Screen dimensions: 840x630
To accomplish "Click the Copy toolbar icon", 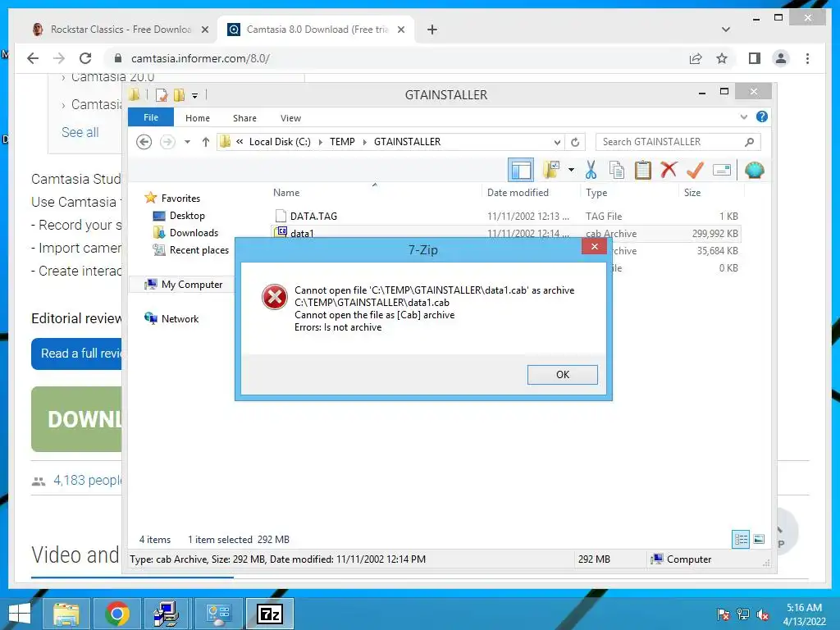I will tap(617, 170).
